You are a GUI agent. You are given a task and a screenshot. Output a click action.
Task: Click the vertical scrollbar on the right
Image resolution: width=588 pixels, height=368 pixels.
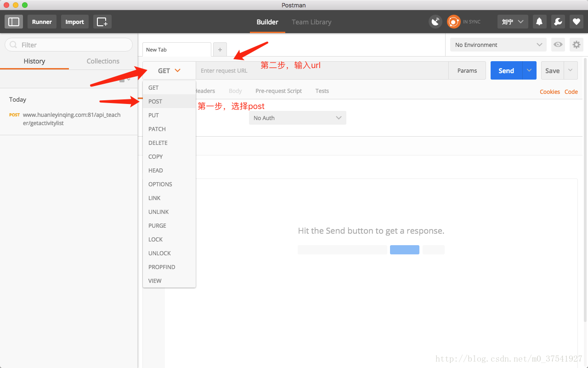(585, 190)
